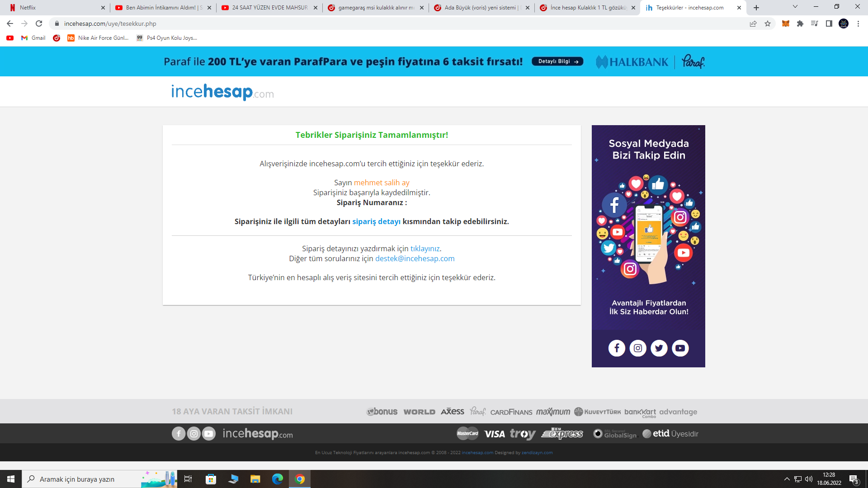The width and height of the screenshot is (868, 488).
Task: Open Chrome extensions puzzle icon
Action: (800, 23)
